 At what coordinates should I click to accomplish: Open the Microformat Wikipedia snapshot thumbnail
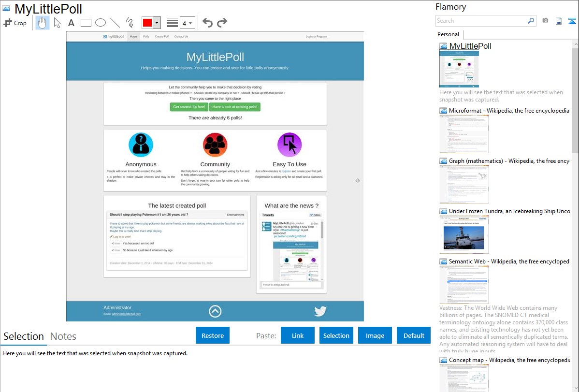[464, 134]
